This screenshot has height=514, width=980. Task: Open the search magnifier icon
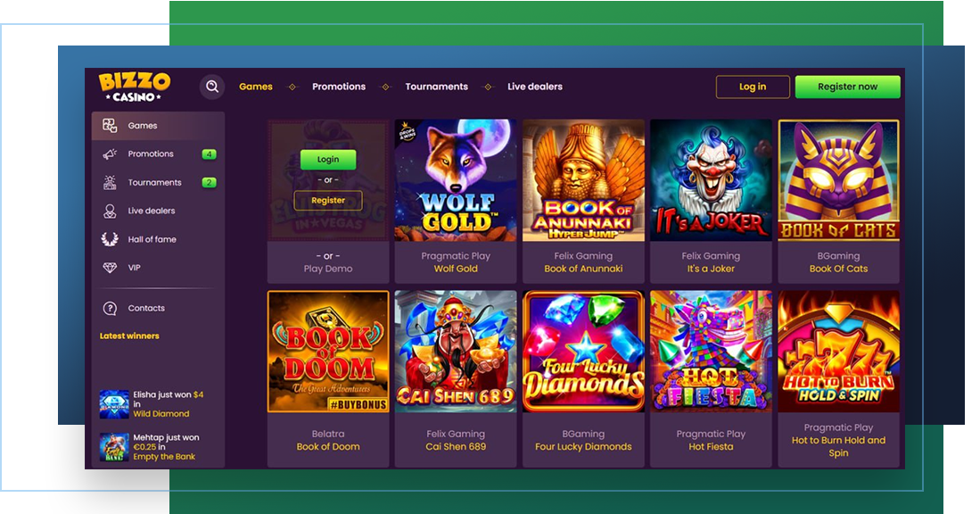click(212, 87)
